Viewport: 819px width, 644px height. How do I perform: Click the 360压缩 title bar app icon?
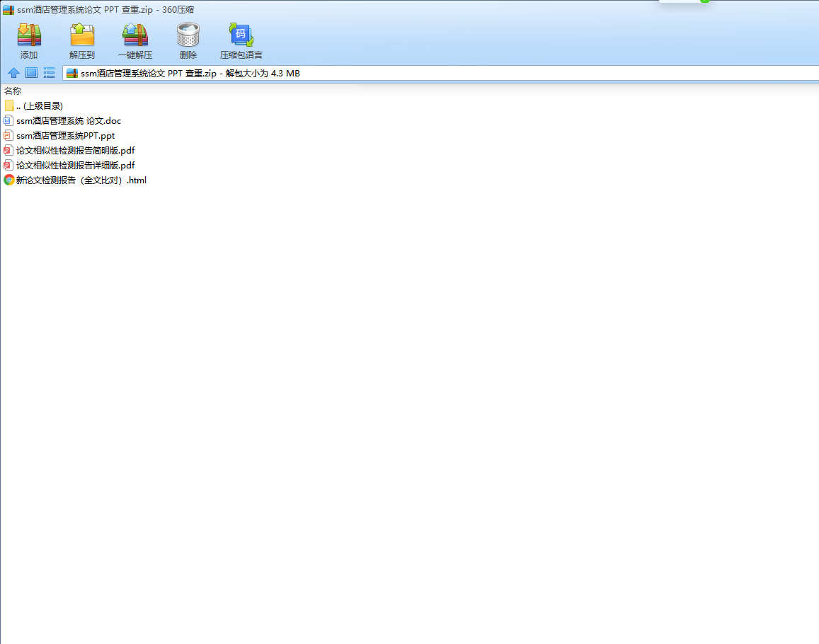(8, 9)
